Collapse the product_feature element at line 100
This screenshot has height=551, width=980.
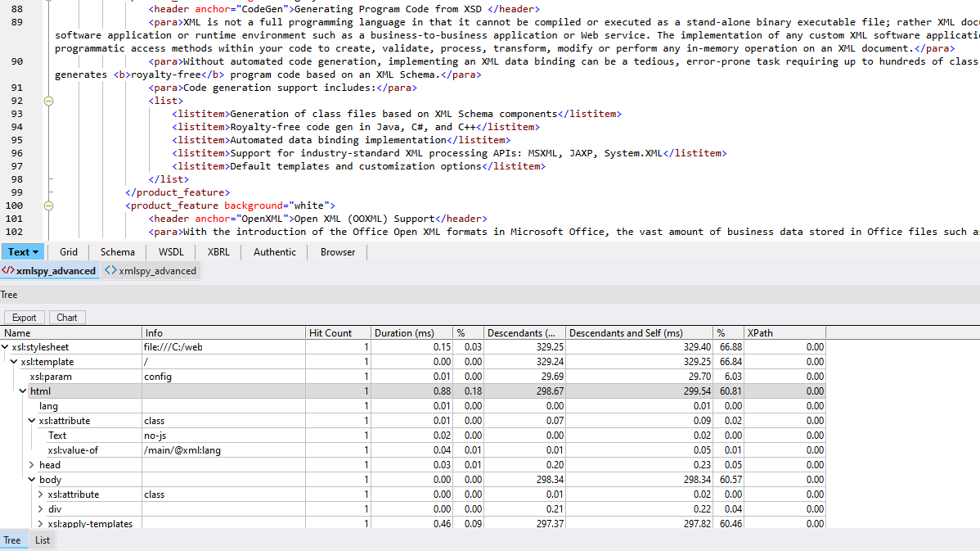pos(49,205)
